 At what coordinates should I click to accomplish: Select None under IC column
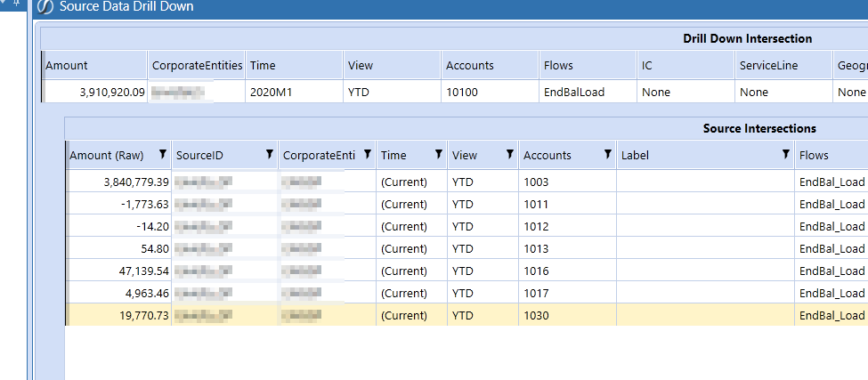tap(685, 92)
